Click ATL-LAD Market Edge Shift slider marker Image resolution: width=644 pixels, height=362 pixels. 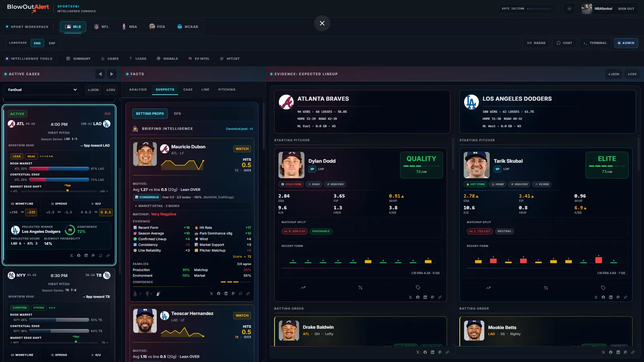pyautogui.click(x=68, y=190)
